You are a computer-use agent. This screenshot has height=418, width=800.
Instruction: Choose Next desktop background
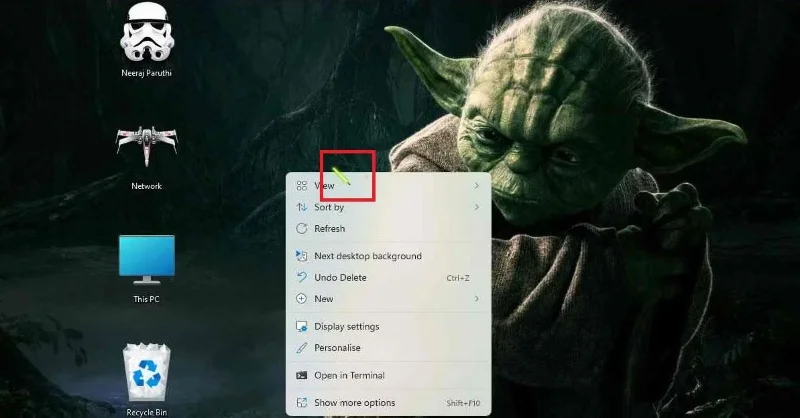click(x=389, y=256)
